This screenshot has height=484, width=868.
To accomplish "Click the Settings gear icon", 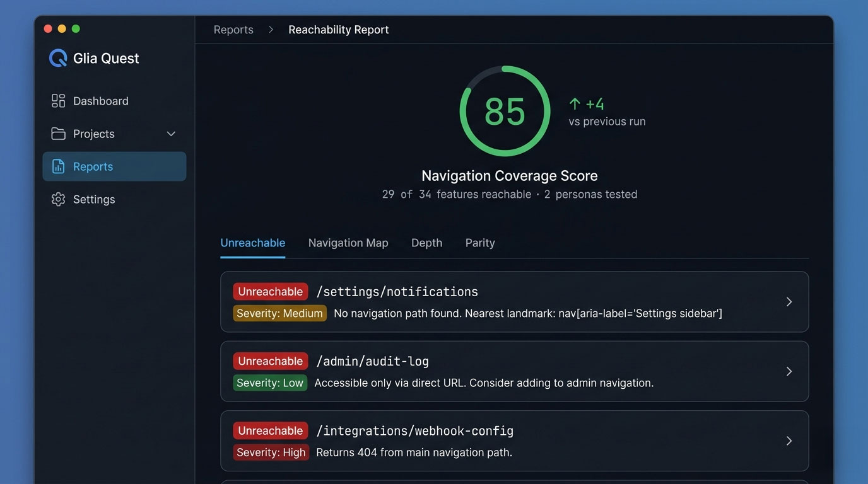I will [58, 199].
